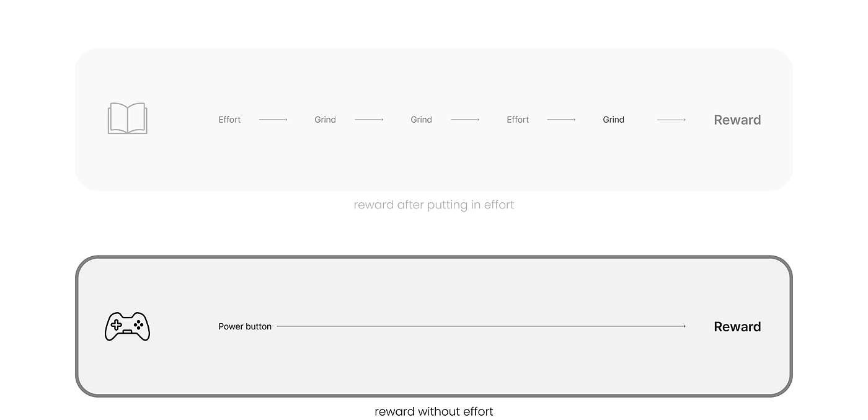Viewport: 868px width, 420px height.
Task: Click the 'reward after putting in effort' caption
Action: (x=434, y=205)
